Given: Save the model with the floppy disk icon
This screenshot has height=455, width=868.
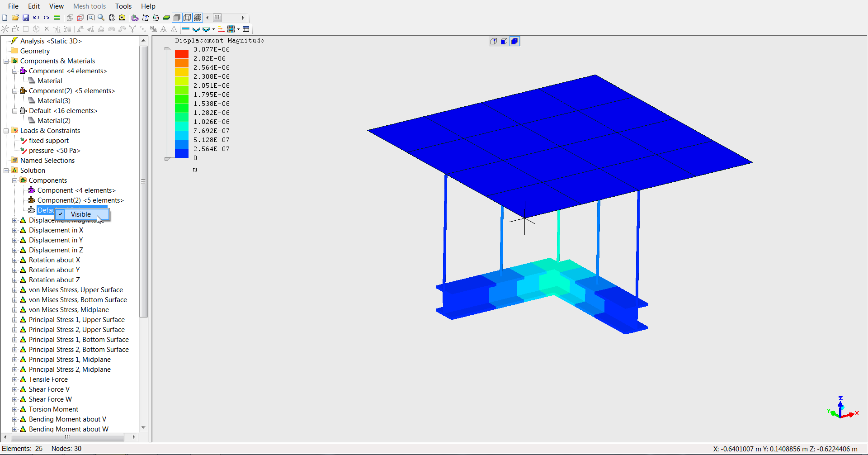Looking at the screenshot, I should click(x=26, y=18).
